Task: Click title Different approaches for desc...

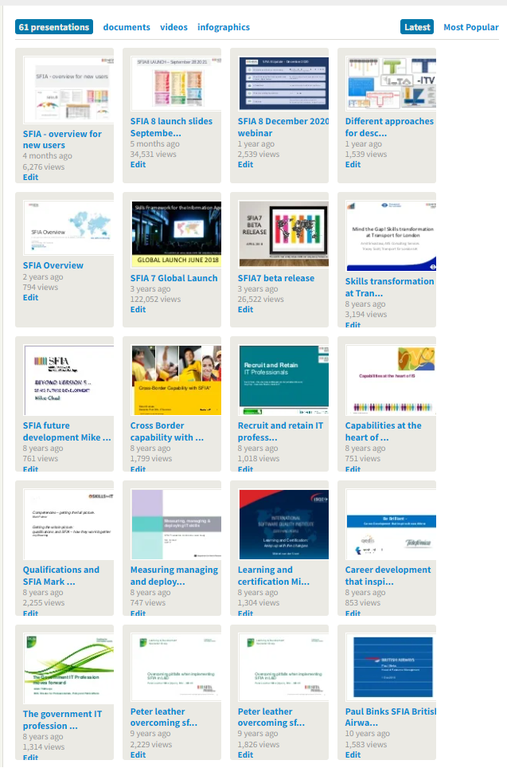Action: tap(389, 127)
